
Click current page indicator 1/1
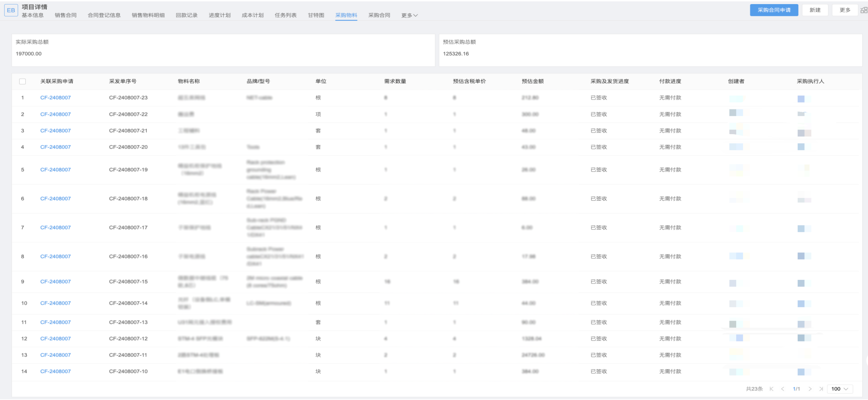[x=796, y=389]
